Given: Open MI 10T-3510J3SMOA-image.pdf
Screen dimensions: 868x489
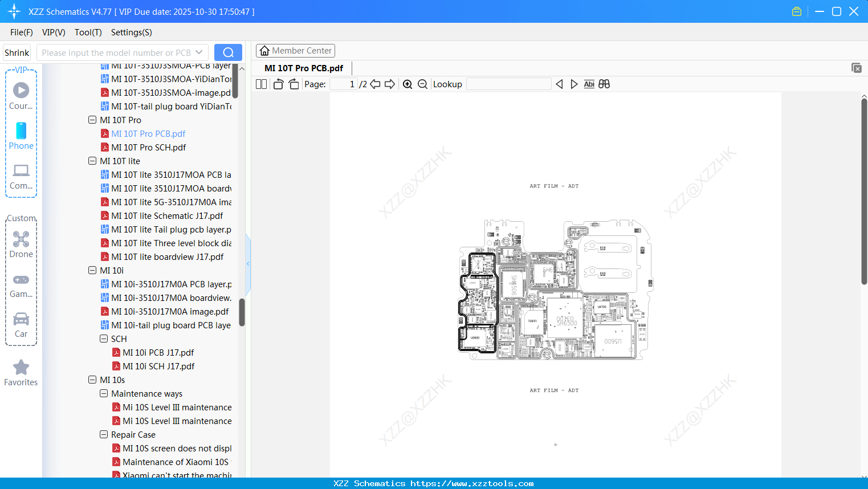Looking at the screenshot, I should (171, 92).
